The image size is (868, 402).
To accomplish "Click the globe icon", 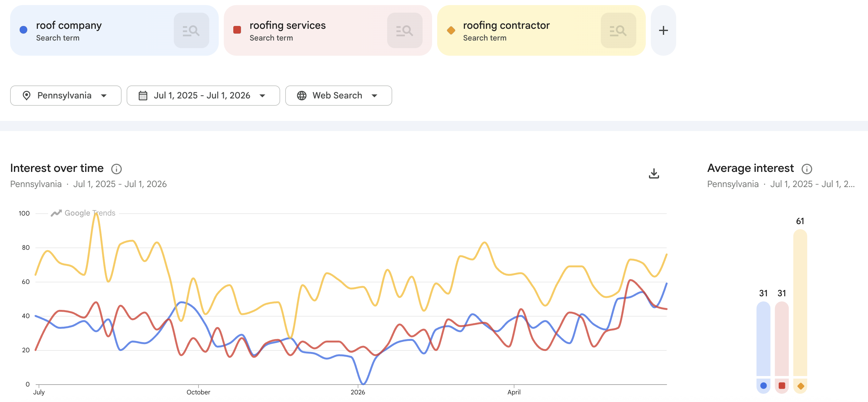I will click(302, 96).
